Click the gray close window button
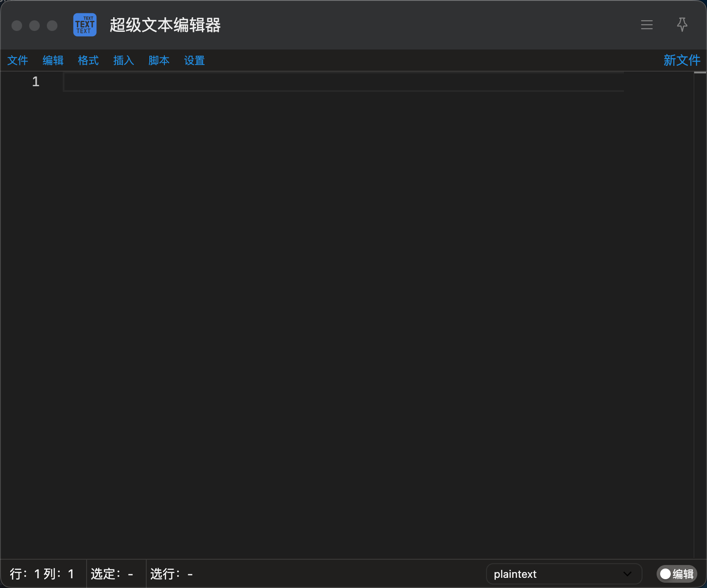 coord(17,26)
